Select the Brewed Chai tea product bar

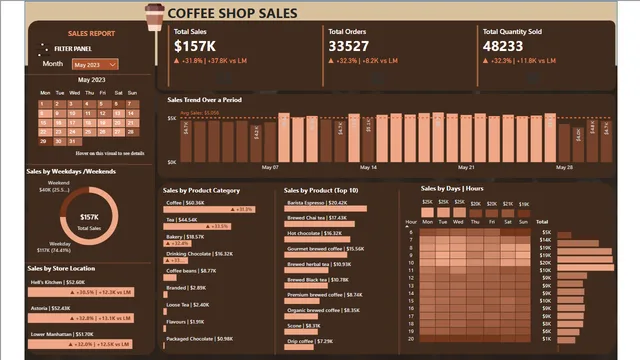pos(320,224)
